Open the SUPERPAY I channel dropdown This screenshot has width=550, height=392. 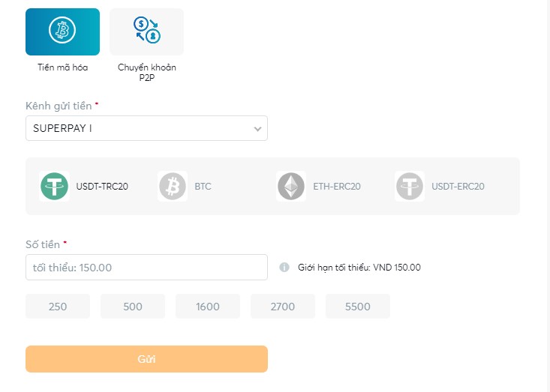(x=146, y=128)
